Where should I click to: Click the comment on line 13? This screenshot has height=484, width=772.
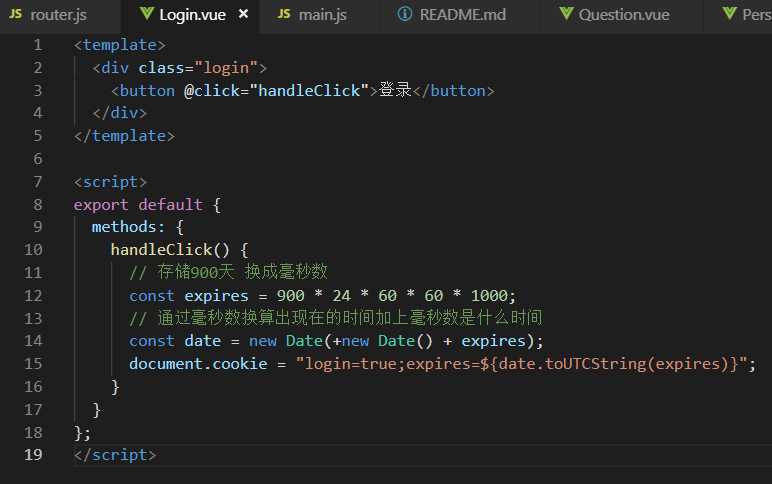(336, 318)
